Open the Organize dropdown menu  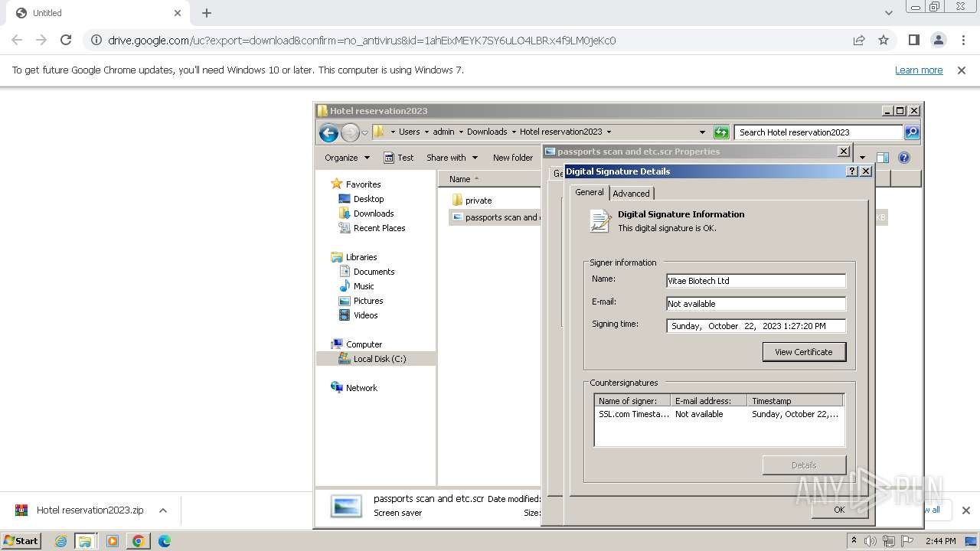click(347, 158)
